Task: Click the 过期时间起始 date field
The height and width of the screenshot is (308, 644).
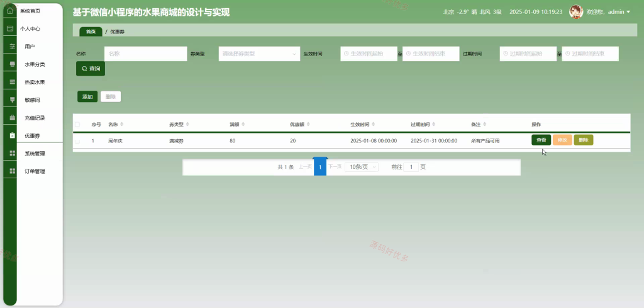Action: [528, 54]
